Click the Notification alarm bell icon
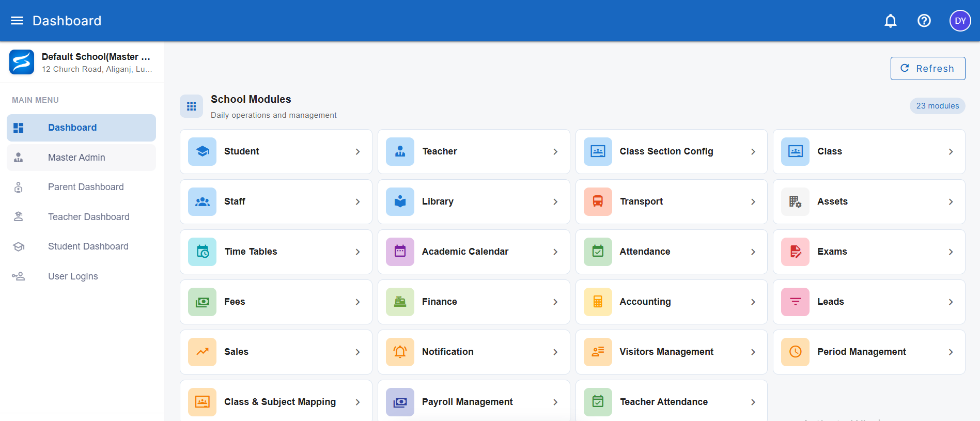Viewport: 980px width, 421px height. pyautogui.click(x=400, y=352)
